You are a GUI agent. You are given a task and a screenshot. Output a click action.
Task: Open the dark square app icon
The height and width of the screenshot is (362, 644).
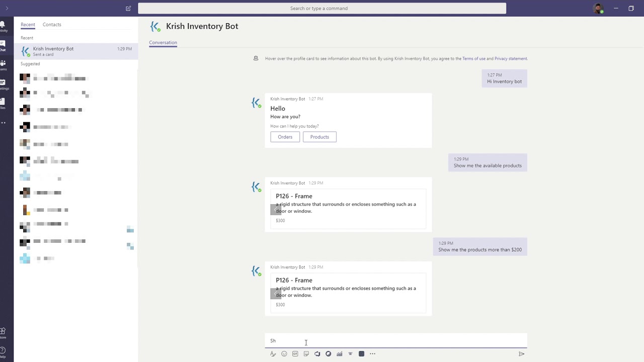tap(361, 354)
